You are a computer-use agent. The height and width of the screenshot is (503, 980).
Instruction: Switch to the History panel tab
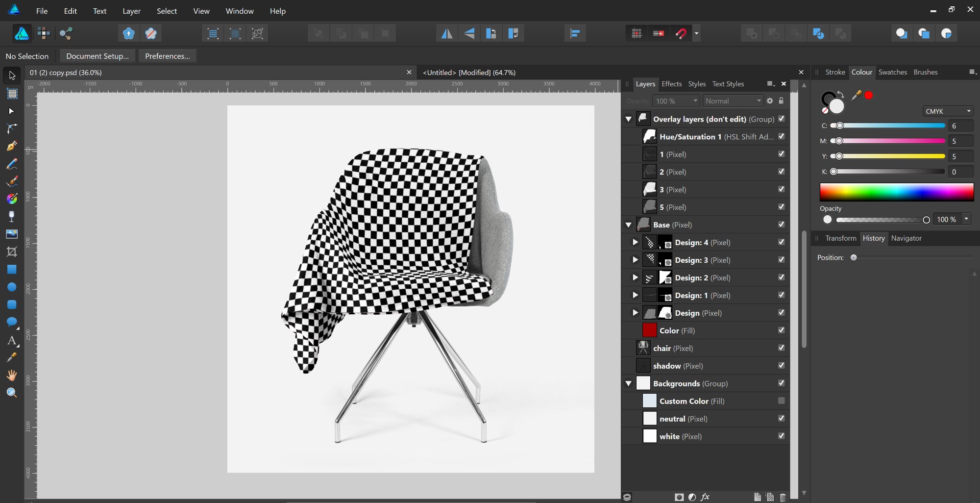coord(874,238)
